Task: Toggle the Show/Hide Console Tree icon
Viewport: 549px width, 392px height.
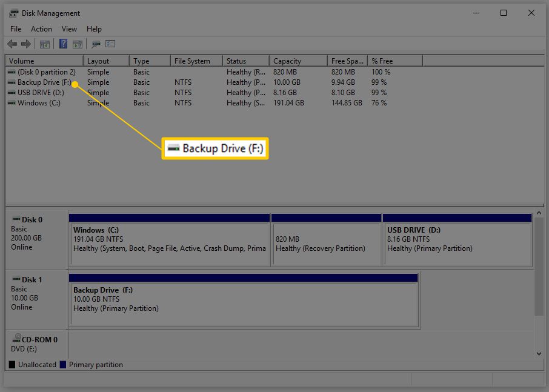Action: (x=44, y=44)
